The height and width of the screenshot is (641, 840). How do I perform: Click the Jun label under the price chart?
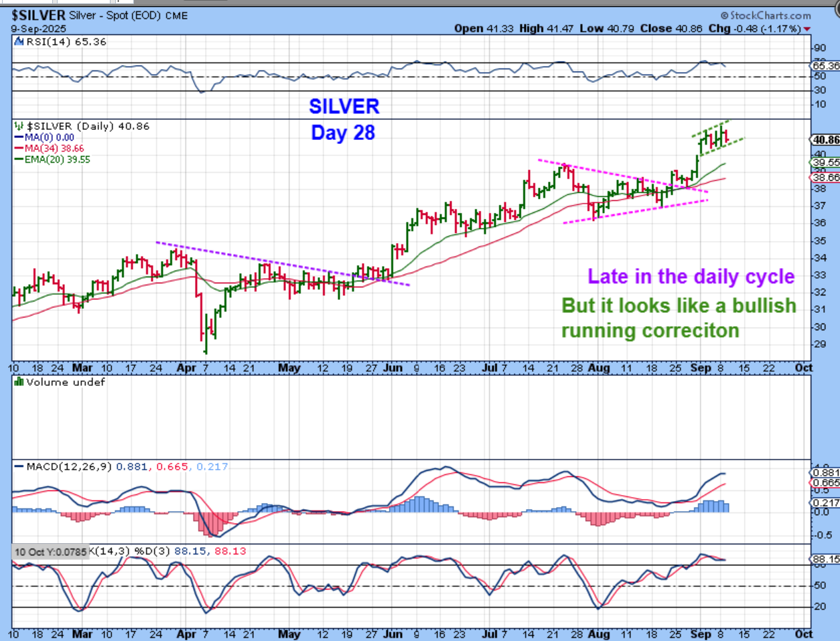point(393,368)
